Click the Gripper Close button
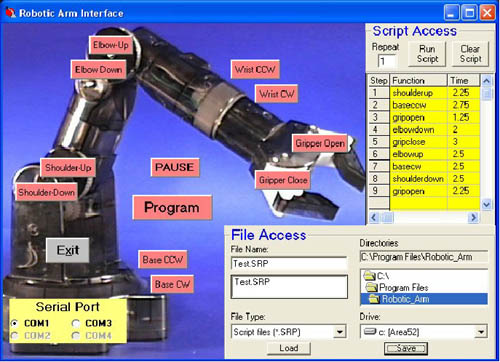 (283, 180)
